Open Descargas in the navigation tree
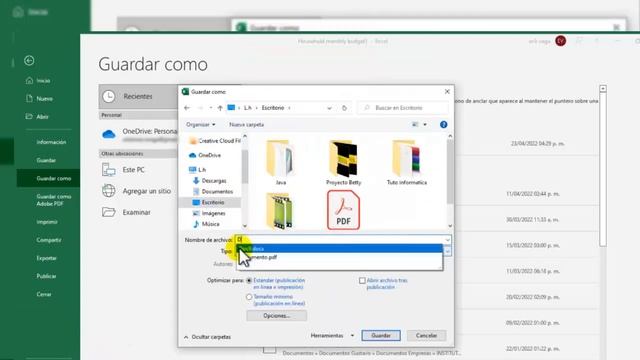Viewport: 640px width, 360px height. [210, 180]
